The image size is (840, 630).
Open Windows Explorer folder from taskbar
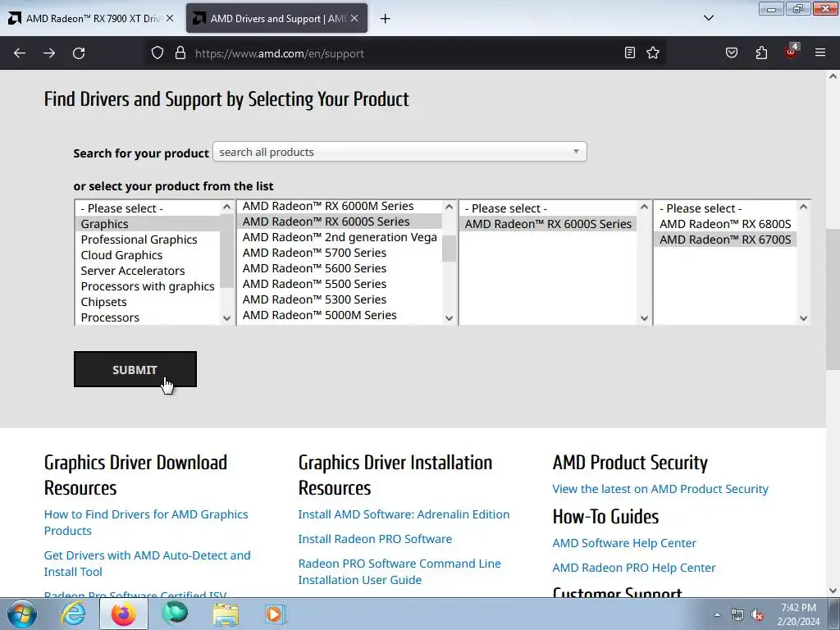(226, 614)
